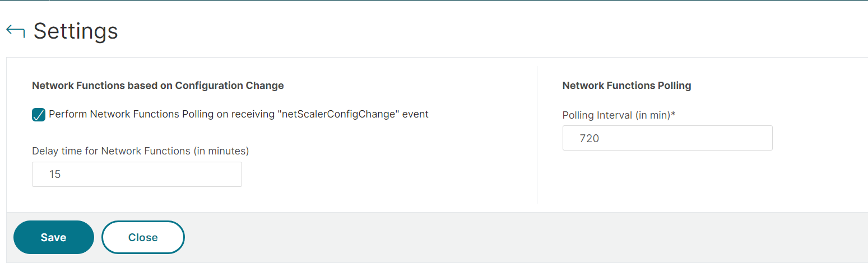868x263 pixels.
Task: Select the 'Network Functions Polling' heading
Action: click(626, 86)
